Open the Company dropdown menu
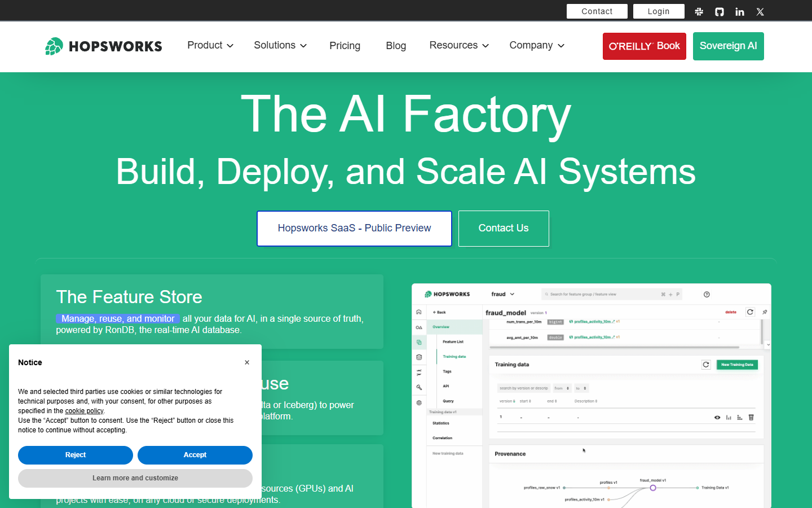Viewport: 812px width, 508px height. [537, 45]
